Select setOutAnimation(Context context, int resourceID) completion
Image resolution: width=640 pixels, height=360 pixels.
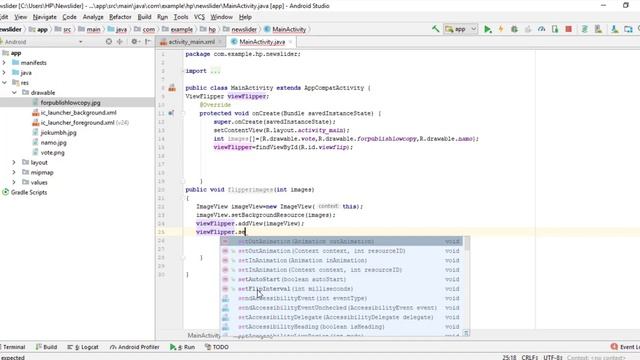point(342,251)
